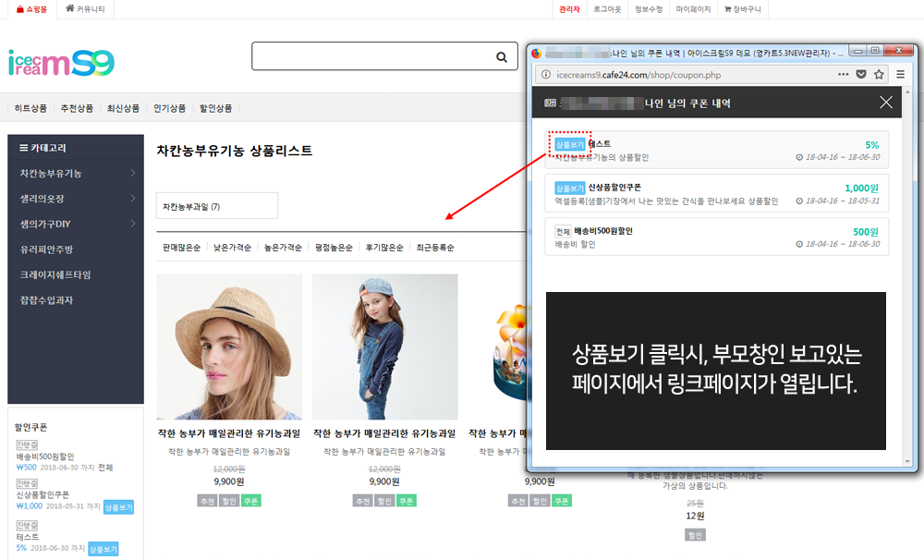Sort products by 높은가격순
Screen dimensions: 924x560
click(x=283, y=248)
